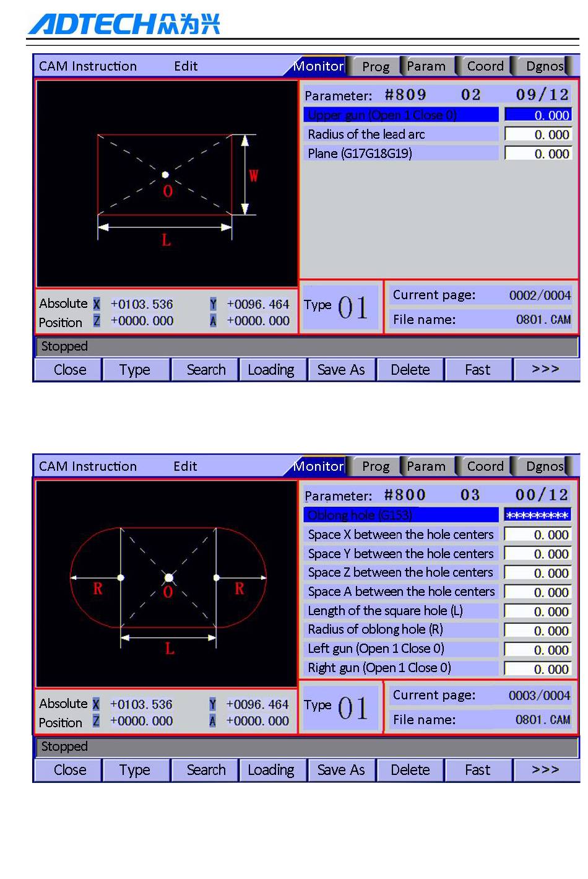
Task: Click Search button in upper screen
Action: (x=205, y=370)
